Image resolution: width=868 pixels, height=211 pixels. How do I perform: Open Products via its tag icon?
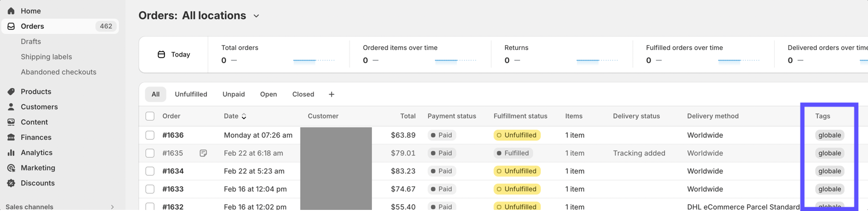pyautogui.click(x=11, y=91)
